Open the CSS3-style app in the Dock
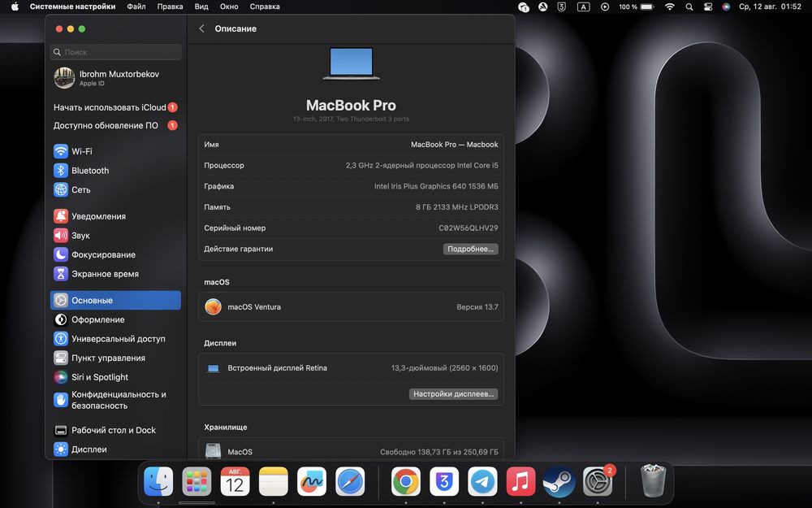The width and height of the screenshot is (812, 508). pyautogui.click(x=444, y=481)
